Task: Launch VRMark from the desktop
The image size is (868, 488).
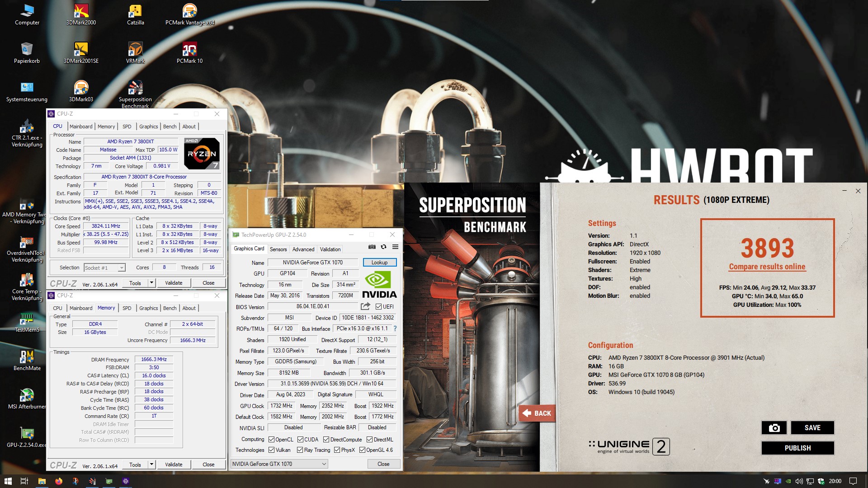Action: pyautogui.click(x=135, y=52)
